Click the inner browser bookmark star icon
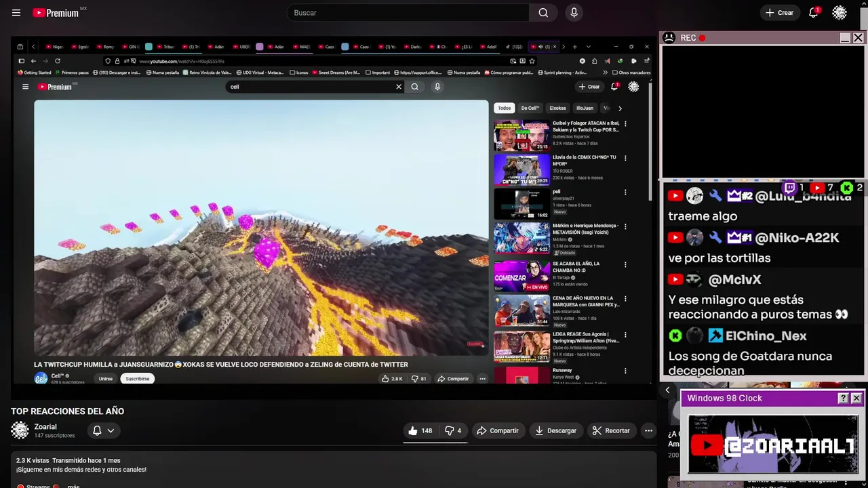Viewport: 868px width, 488px height. [x=532, y=61]
